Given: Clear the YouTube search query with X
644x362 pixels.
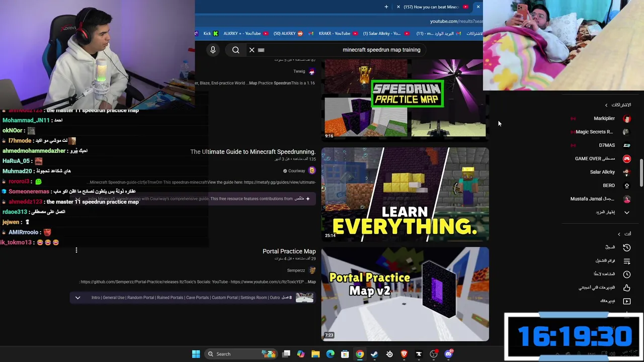Looking at the screenshot, I should [x=252, y=50].
